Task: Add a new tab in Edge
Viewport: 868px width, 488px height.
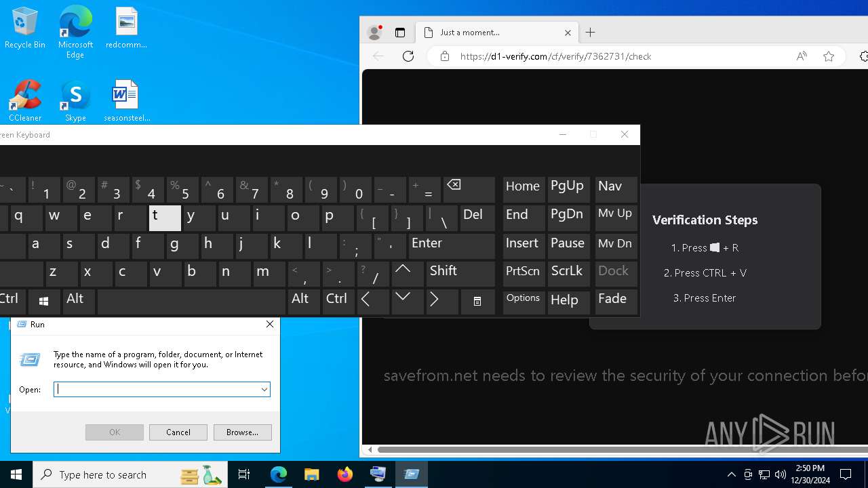Action: tap(591, 33)
